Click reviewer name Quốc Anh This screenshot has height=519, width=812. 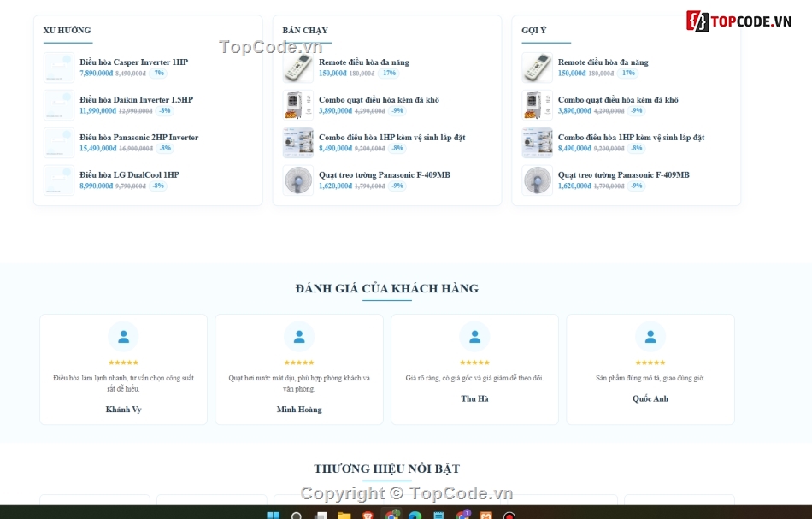pos(650,398)
